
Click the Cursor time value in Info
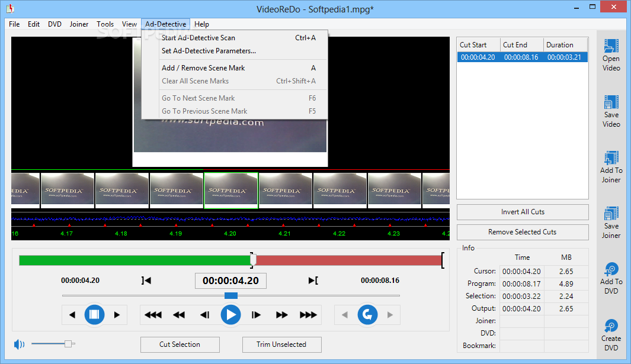tap(521, 272)
